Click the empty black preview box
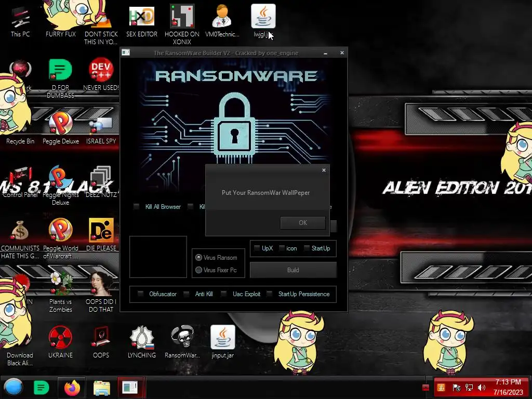 (158, 257)
